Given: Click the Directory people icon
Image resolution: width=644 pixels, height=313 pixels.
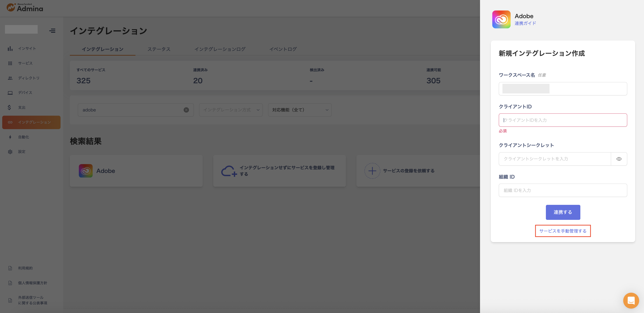Looking at the screenshot, I should 10,78.
